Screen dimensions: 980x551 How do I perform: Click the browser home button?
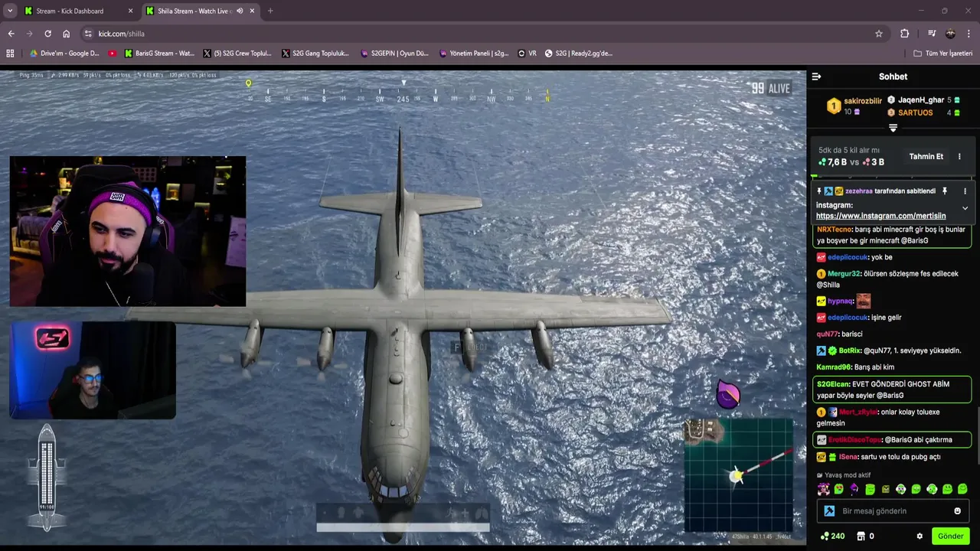click(x=66, y=34)
